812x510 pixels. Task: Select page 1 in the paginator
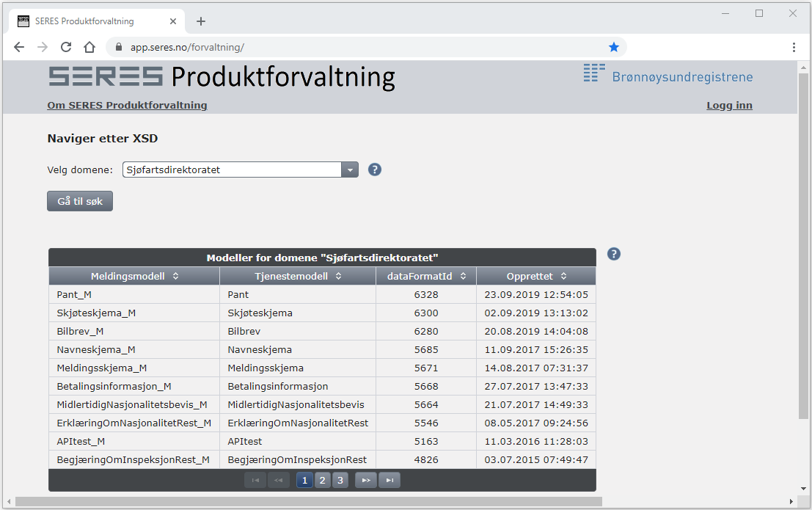point(304,481)
